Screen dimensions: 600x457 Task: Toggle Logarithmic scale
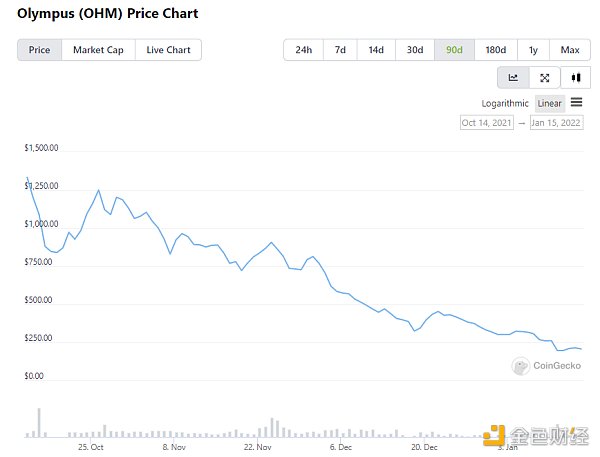click(x=505, y=103)
